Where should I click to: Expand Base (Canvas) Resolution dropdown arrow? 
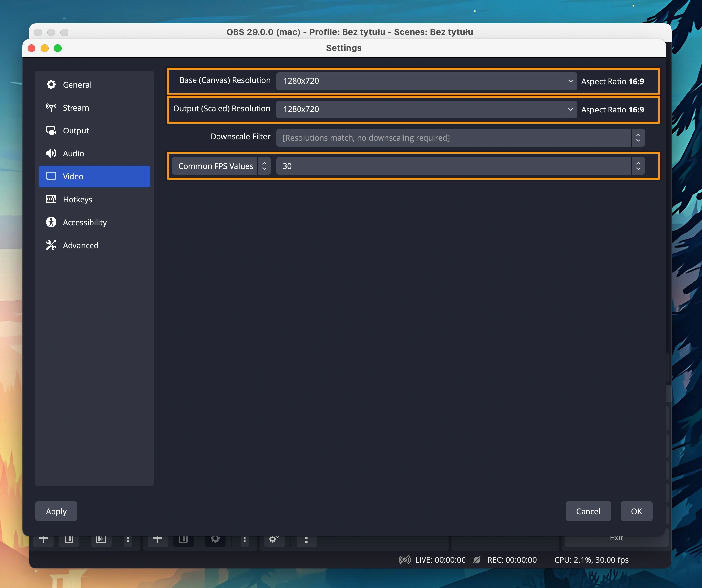pos(570,81)
